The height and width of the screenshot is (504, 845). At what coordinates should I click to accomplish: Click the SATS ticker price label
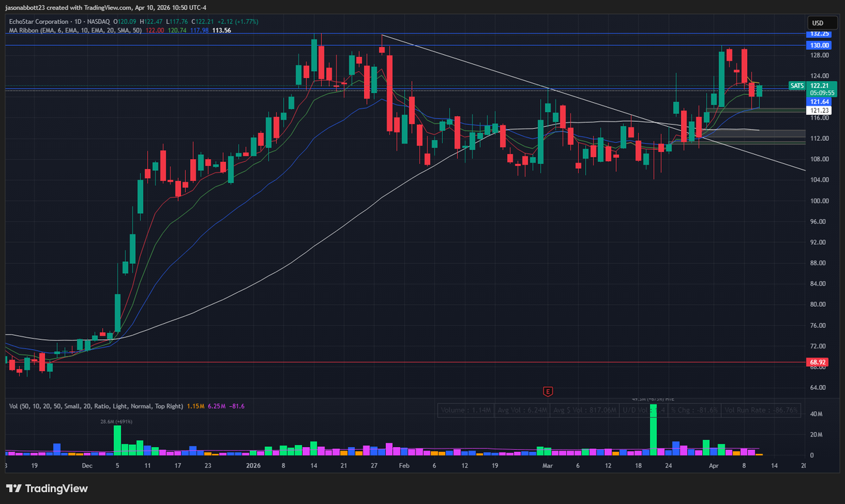(796, 85)
